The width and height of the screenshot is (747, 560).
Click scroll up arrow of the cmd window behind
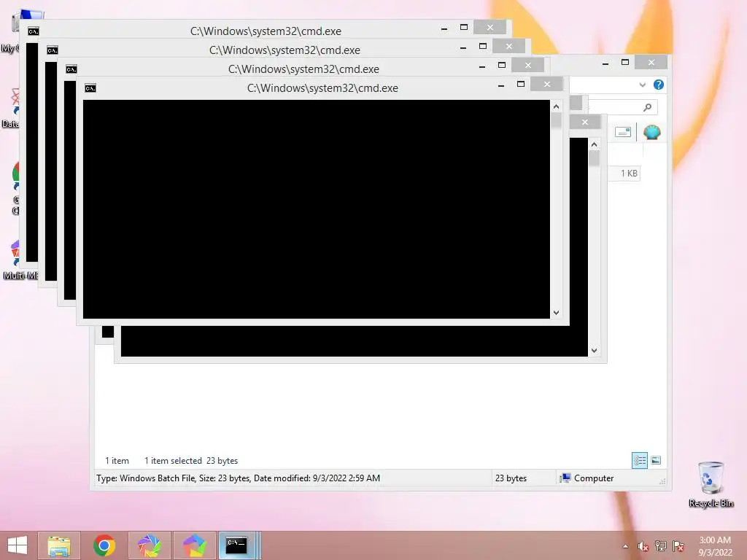click(x=594, y=144)
